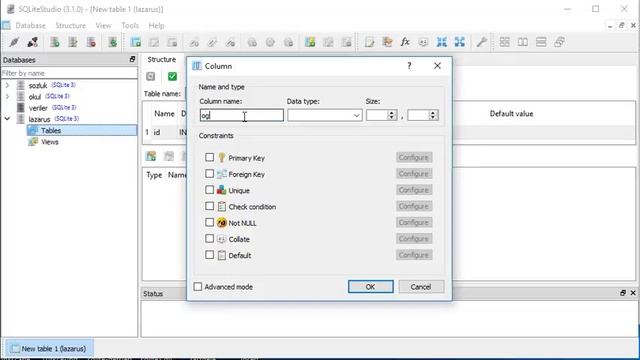Viewport: 640px width, 360px height.
Task: Click Configure button for Not NULL
Action: [414, 222]
